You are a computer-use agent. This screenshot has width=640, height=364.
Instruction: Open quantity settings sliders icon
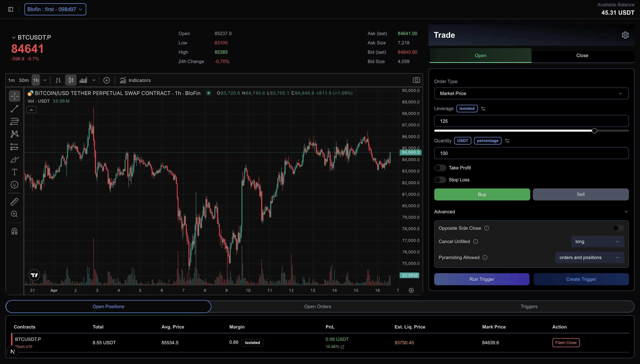coord(507,141)
